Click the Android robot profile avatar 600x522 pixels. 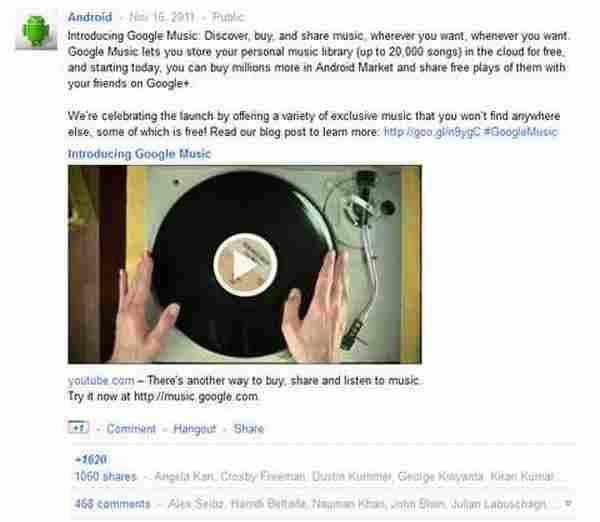pyautogui.click(x=36, y=31)
